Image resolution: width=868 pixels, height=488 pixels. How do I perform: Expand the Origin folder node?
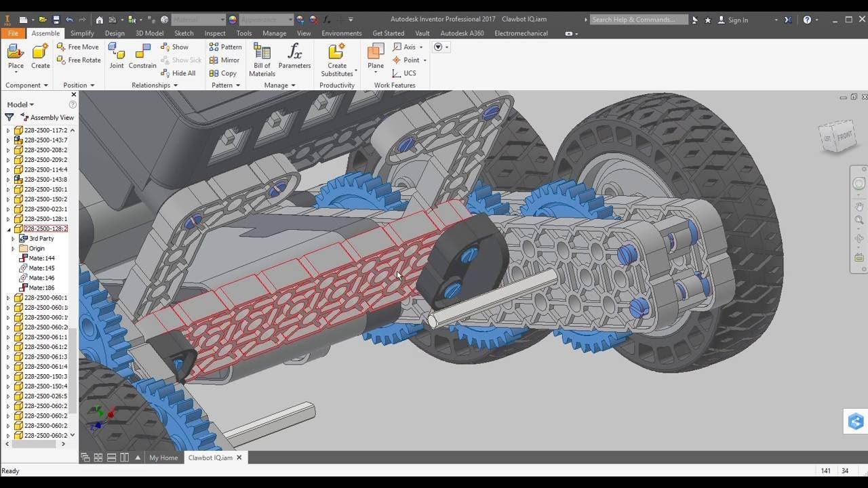[x=13, y=249]
